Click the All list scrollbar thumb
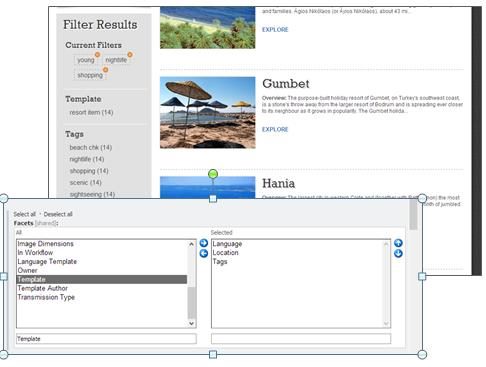Image resolution: width=486 pixels, height=367 pixels. coord(191,303)
